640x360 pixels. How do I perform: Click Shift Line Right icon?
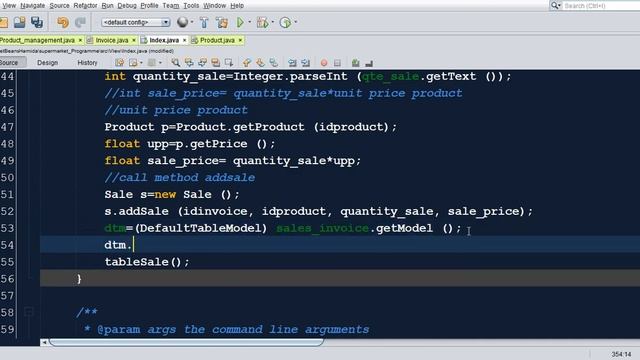click(x=306, y=63)
